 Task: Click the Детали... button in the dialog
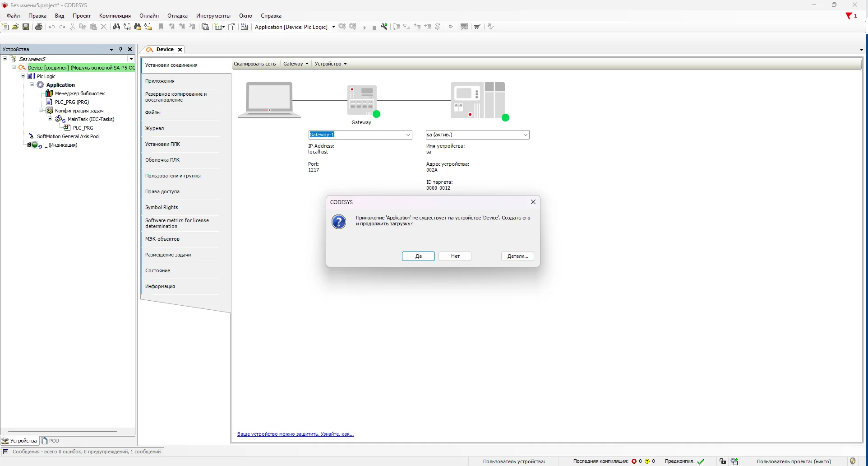point(517,256)
